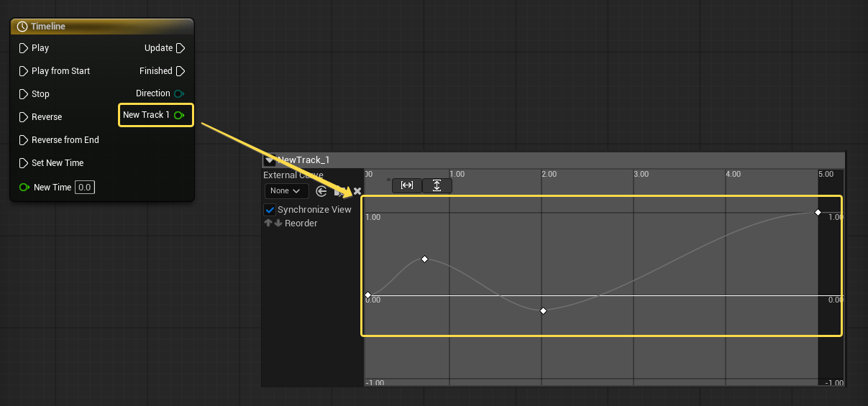
Task: Select the curve keyframe at time 5.00
Action: 818,213
